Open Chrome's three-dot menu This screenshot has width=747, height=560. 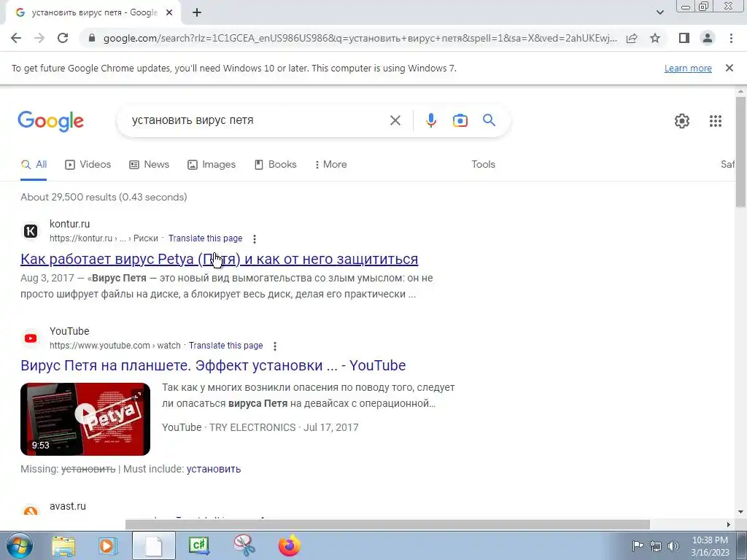tap(731, 38)
